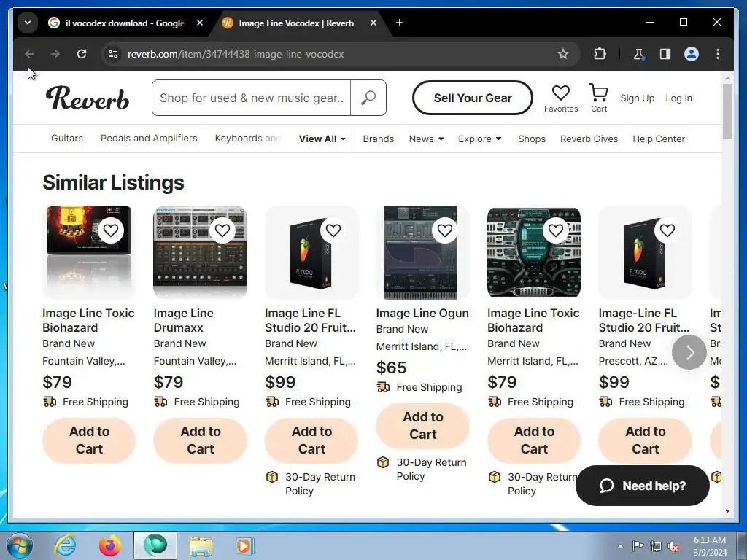The width and height of the screenshot is (747, 560).
Task: Open the Chrome profile avatar
Action: pos(692,54)
